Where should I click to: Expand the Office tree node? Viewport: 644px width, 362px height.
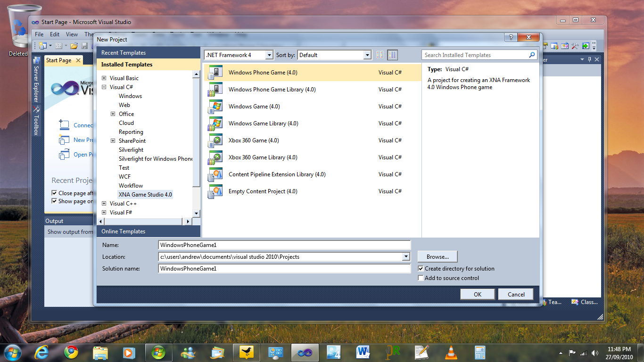113,114
